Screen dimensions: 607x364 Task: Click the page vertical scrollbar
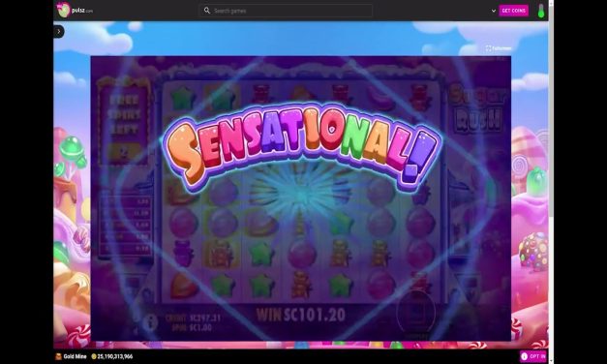click(x=551, y=182)
